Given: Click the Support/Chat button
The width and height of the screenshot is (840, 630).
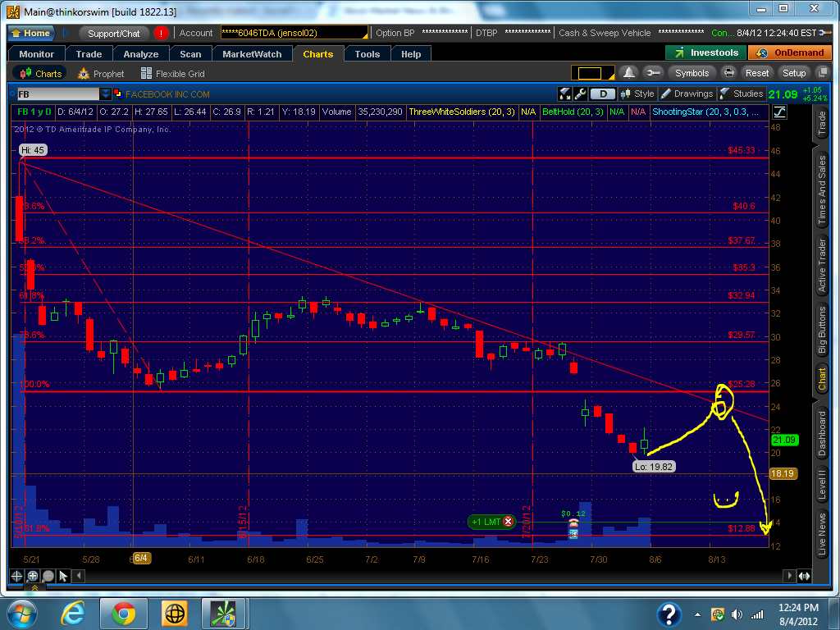Looking at the screenshot, I should point(113,33).
